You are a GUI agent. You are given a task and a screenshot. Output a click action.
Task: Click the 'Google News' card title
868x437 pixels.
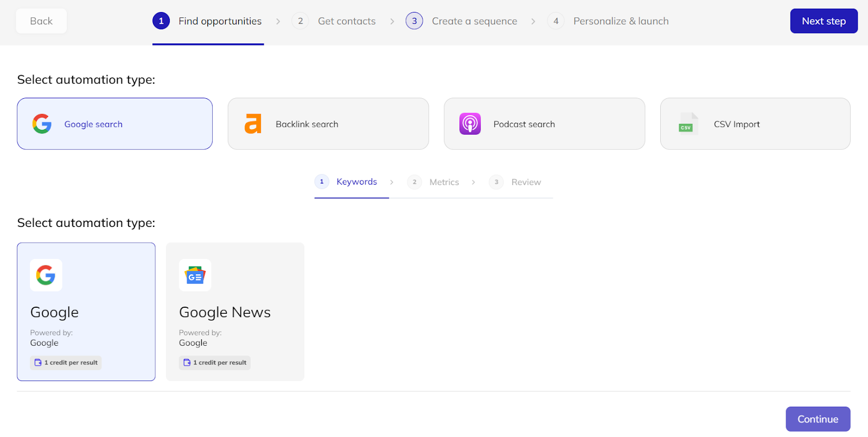225,312
